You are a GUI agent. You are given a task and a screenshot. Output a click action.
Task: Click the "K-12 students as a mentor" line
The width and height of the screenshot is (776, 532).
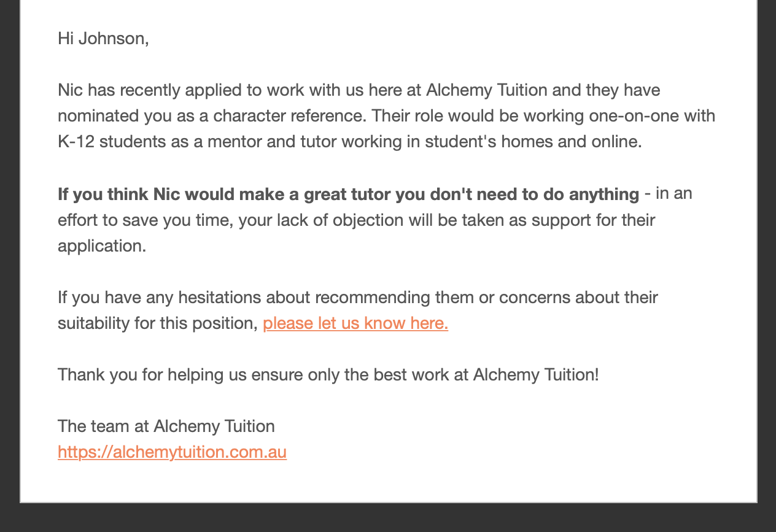pos(184,142)
